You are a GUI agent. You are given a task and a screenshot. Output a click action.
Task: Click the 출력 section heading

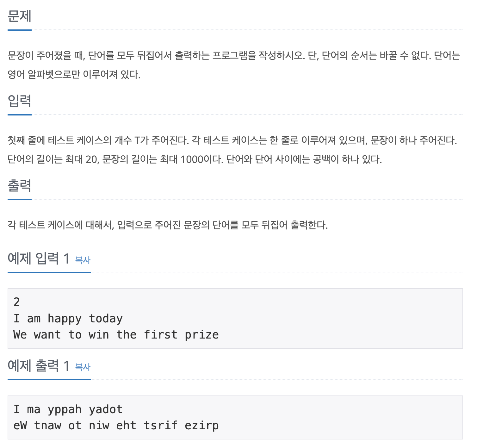(x=19, y=186)
